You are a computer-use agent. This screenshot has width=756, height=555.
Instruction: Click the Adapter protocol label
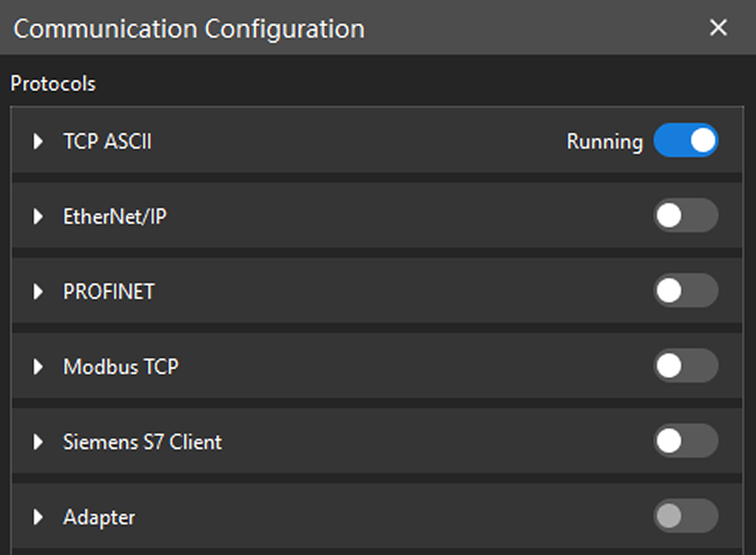[99, 518]
